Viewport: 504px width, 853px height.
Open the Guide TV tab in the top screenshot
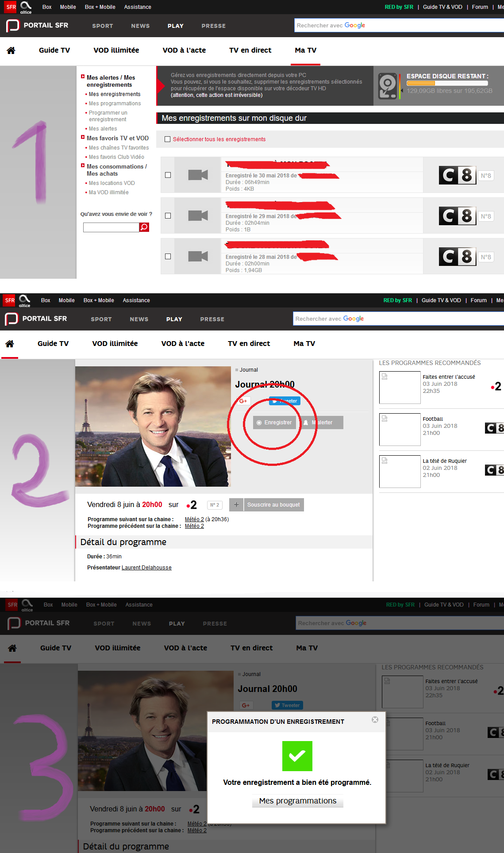54,50
